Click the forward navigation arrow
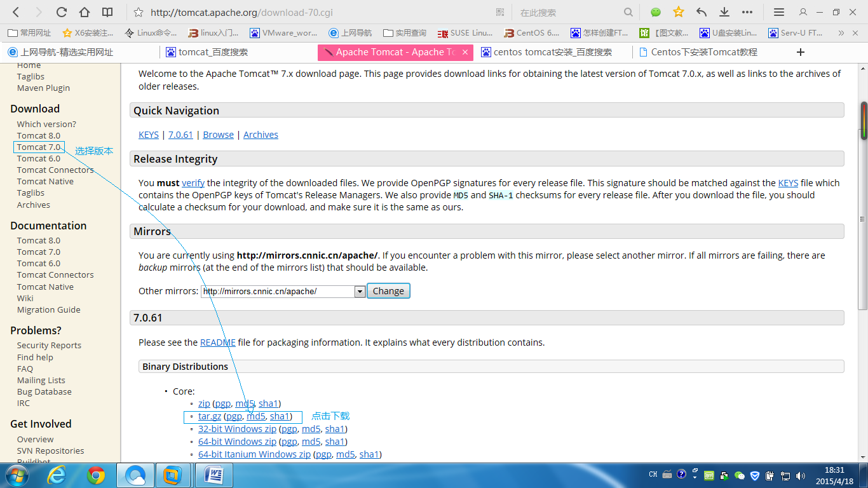The image size is (868, 488). click(x=38, y=12)
